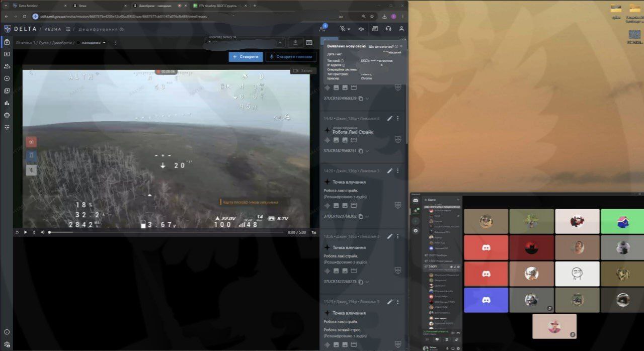
Task: Click the download recording icon
Action: click(295, 43)
